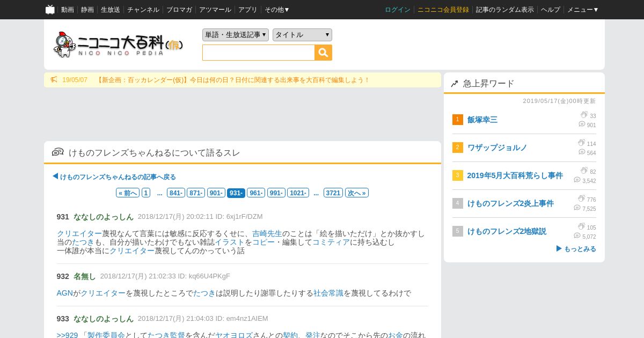Jump to comments 901-
The height and width of the screenshot is (338, 644).
[x=216, y=193]
